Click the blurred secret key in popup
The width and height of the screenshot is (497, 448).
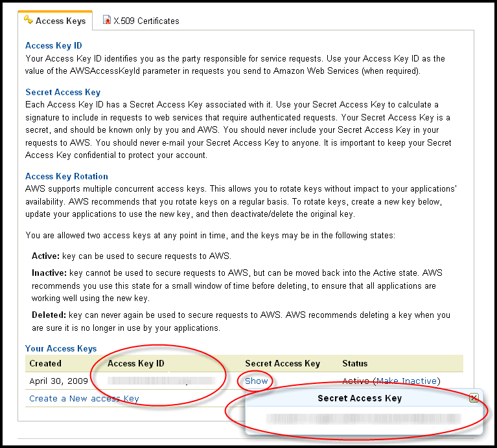tap(364, 419)
